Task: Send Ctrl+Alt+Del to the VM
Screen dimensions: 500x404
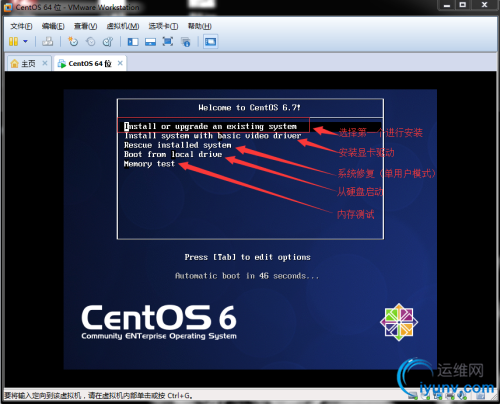Action: [x=48, y=42]
